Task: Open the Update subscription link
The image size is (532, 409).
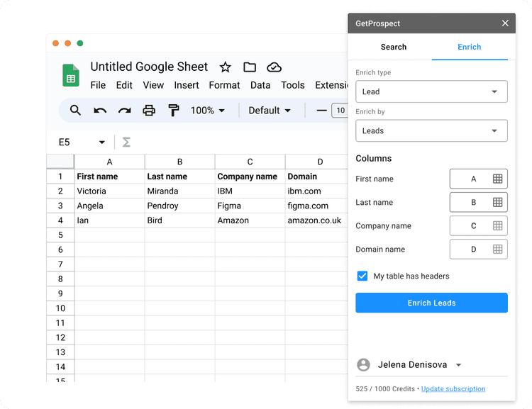Action: pyautogui.click(x=453, y=389)
